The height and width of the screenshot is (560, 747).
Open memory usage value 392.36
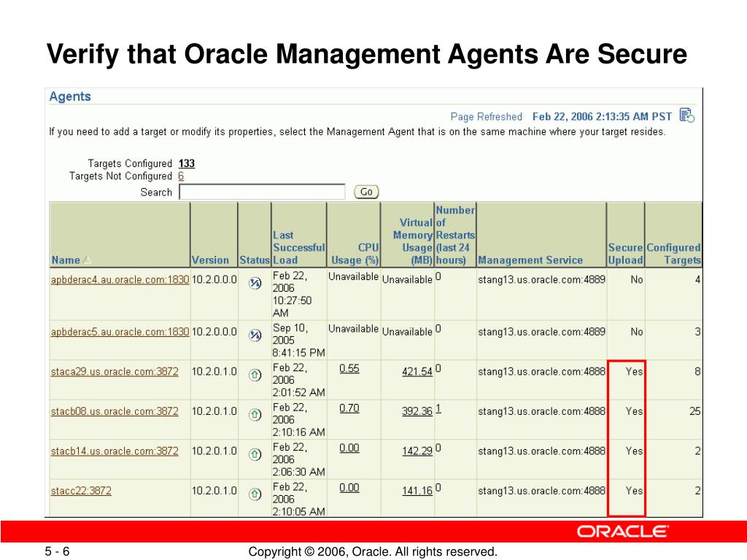coord(417,411)
